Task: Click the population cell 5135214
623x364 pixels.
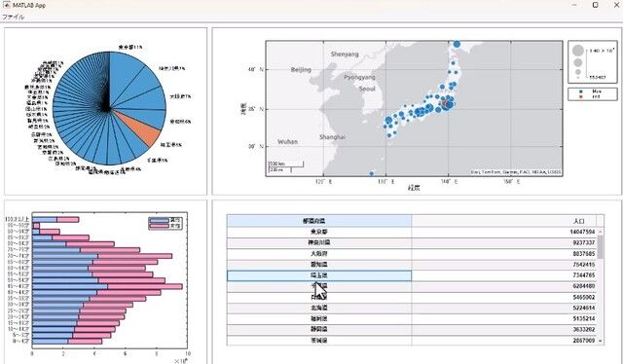Action: tap(504, 318)
